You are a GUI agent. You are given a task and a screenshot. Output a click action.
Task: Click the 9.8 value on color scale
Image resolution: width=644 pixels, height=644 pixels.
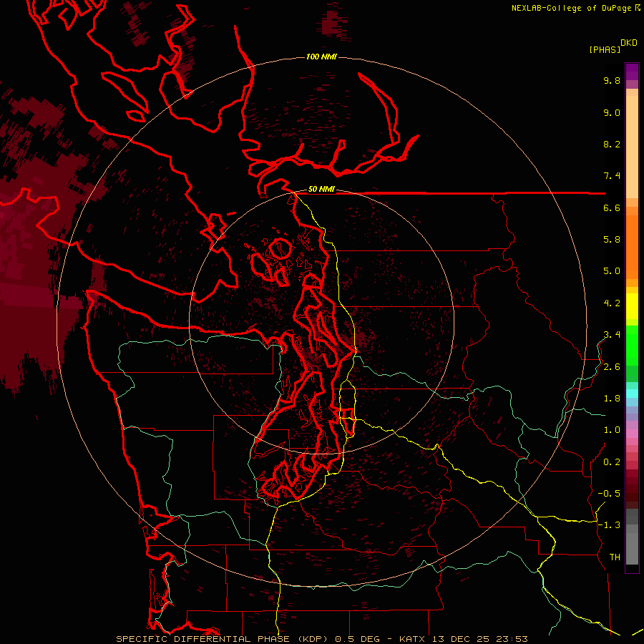(x=612, y=80)
